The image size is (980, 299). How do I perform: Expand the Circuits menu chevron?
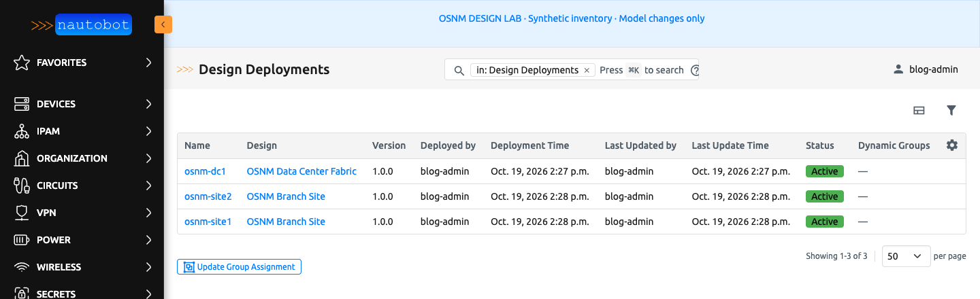(x=148, y=186)
